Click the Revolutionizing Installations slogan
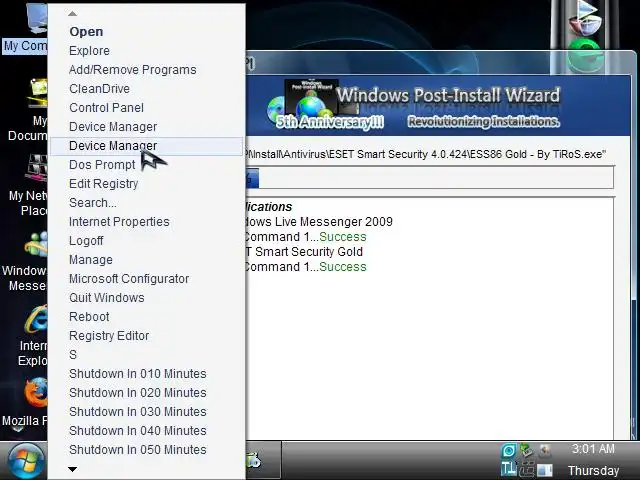The width and height of the screenshot is (640, 480). tap(484, 122)
